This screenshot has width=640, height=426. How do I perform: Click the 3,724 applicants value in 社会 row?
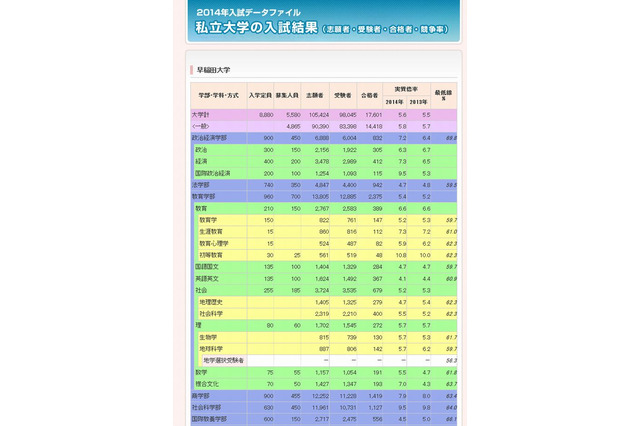(x=322, y=291)
